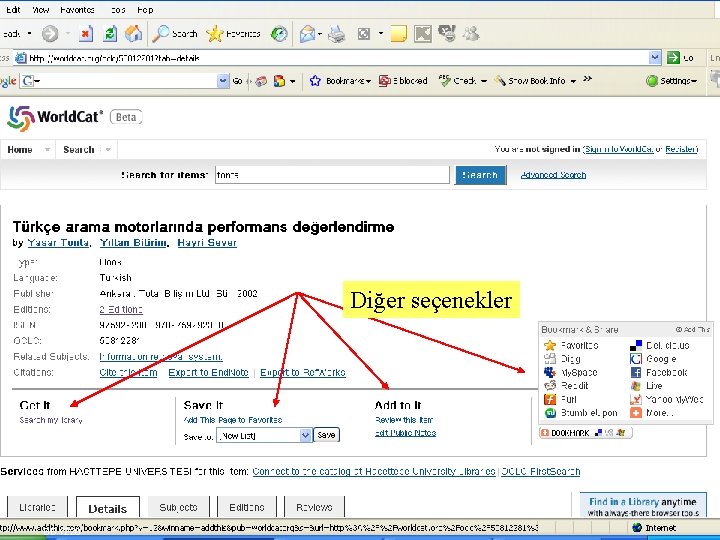Screen dimensions: 720x540
Task: Share item to Facebook
Action: pos(659,372)
